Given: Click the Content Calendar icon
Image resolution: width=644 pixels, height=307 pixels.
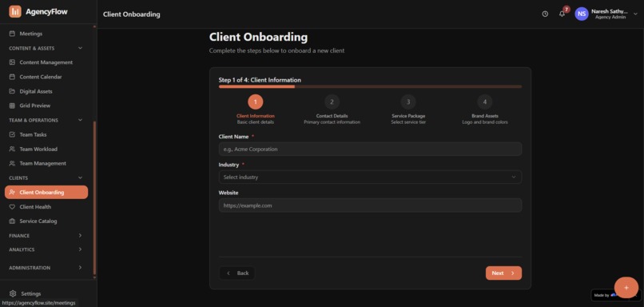Looking at the screenshot, I should point(12,77).
